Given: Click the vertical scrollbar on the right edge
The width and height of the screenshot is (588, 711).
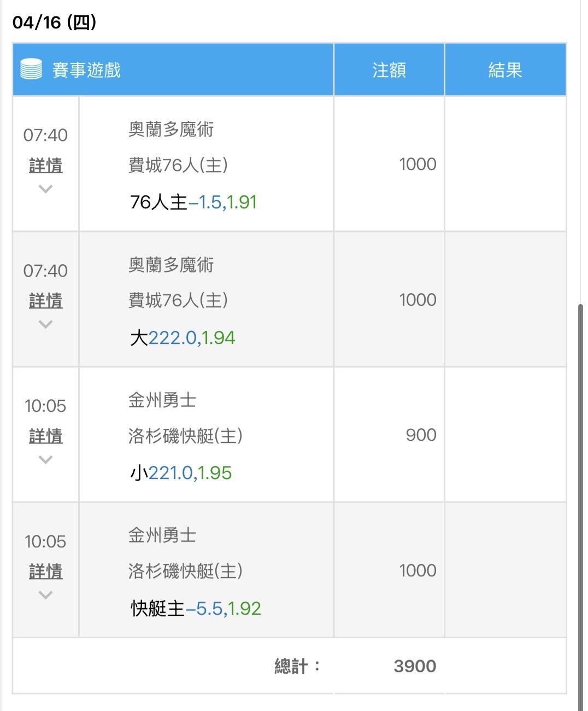Looking at the screenshot, I should pos(580,492).
